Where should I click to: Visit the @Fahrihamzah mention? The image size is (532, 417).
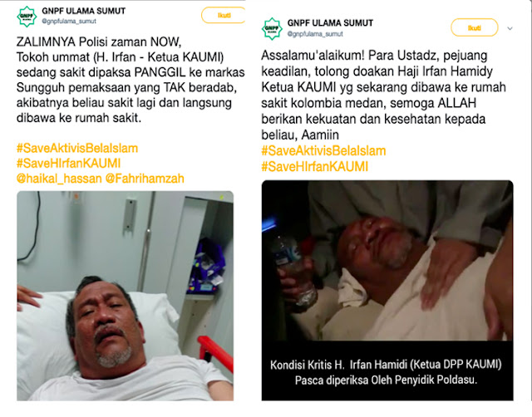click(x=145, y=179)
